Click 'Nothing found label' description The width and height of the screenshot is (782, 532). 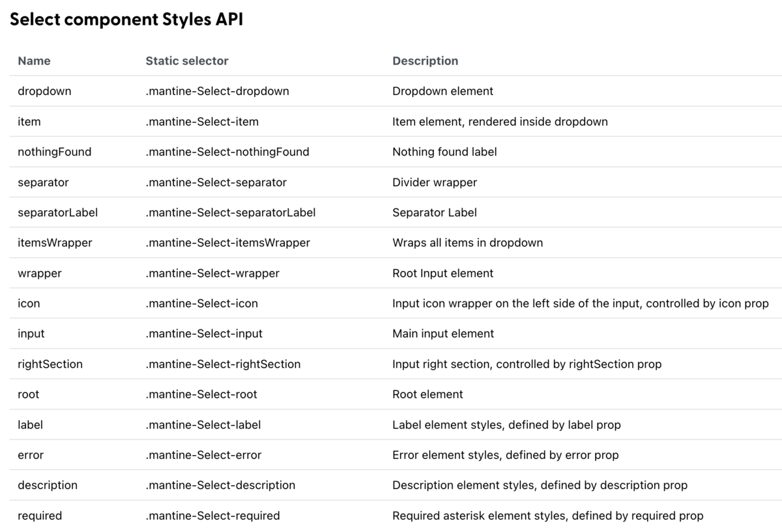point(444,152)
